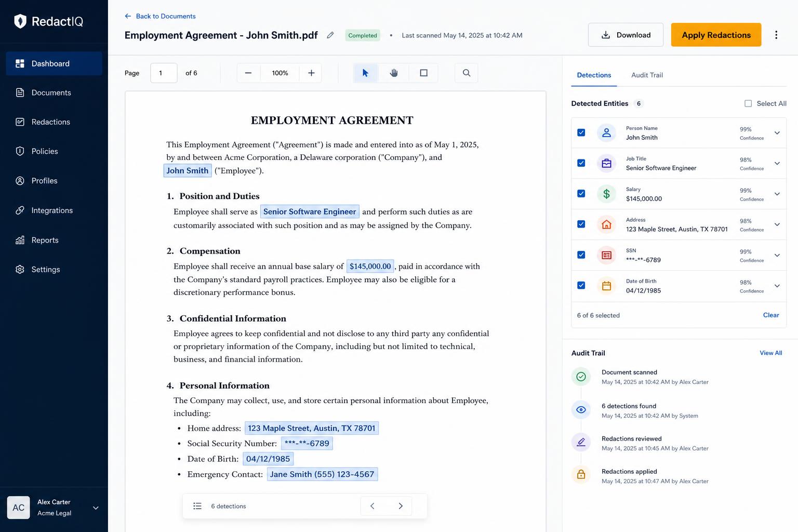Open Policies in the sidebar
The image size is (798, 532).
(54, 151)
